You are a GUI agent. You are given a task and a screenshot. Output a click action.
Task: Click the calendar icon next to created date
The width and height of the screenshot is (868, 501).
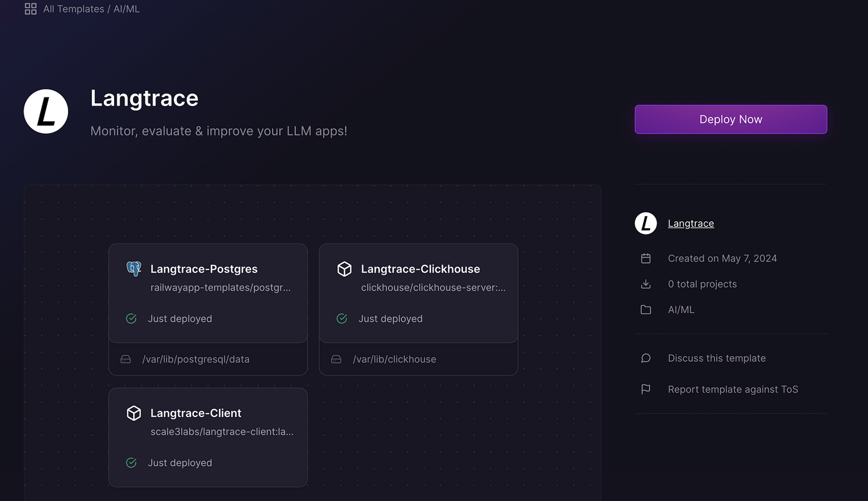click(646, 258)
